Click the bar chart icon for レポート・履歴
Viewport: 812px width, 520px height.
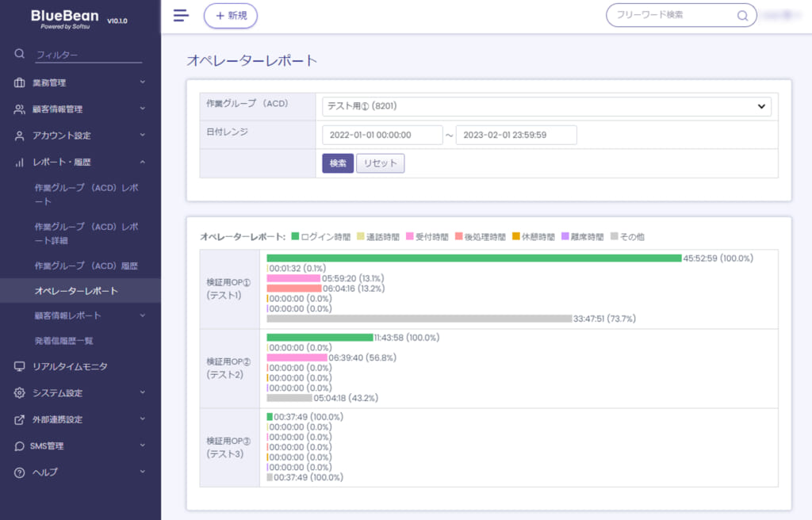click(x=20, y=162)
